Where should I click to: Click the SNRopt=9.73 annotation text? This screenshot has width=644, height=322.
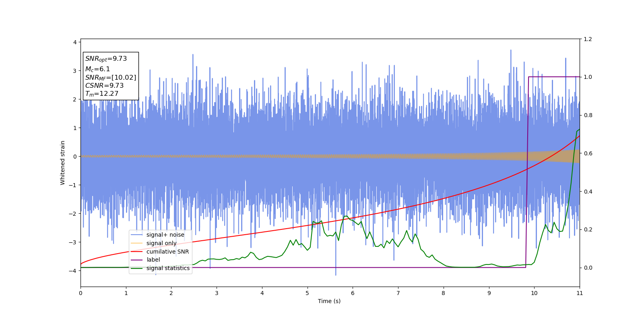click(x=106, y=59)
